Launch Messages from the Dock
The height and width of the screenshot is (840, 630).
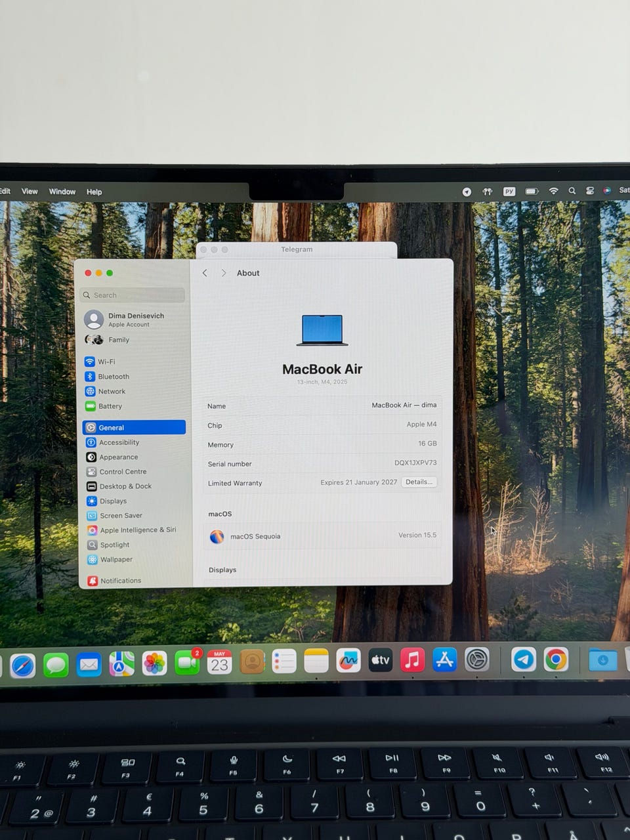(56, 665)
